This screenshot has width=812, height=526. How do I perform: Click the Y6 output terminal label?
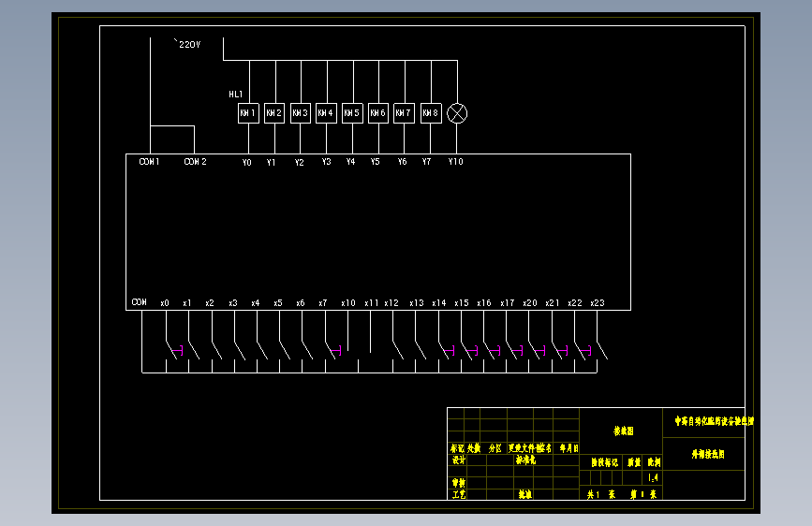[x=403, y=162]
